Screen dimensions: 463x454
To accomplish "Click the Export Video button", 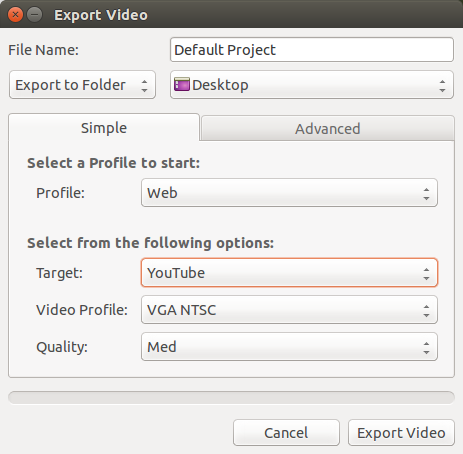I will (x=401, y=433).
